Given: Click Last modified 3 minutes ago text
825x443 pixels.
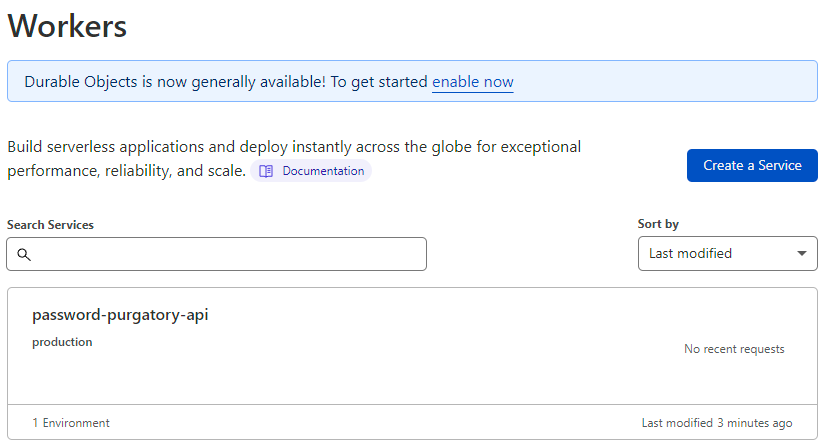Looking at the screenshot, I should [717, 422].
